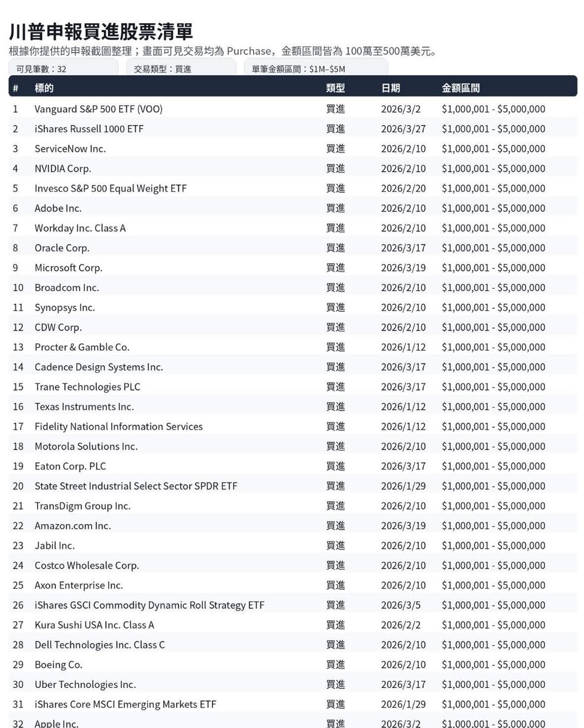Select Workday Inc. Class A

click(x=80, y=228)
